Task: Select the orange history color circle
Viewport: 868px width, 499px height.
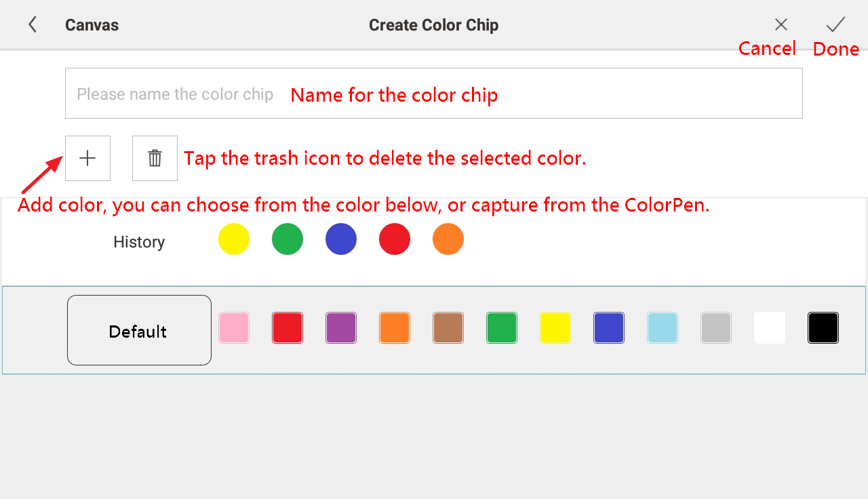Action: [448, 239]
